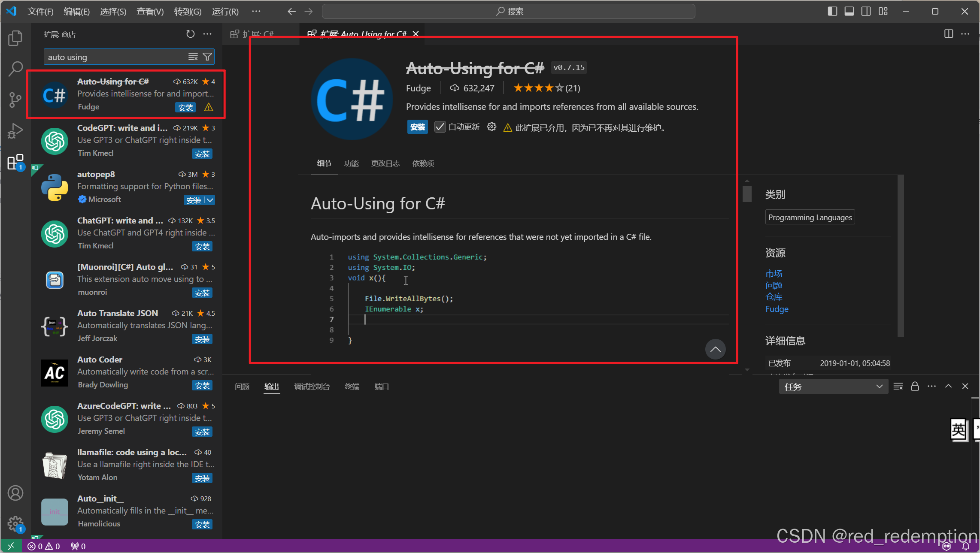Toggle bottom panel visibility
Screen dimensions: 980x553
(x=849, y=12)
